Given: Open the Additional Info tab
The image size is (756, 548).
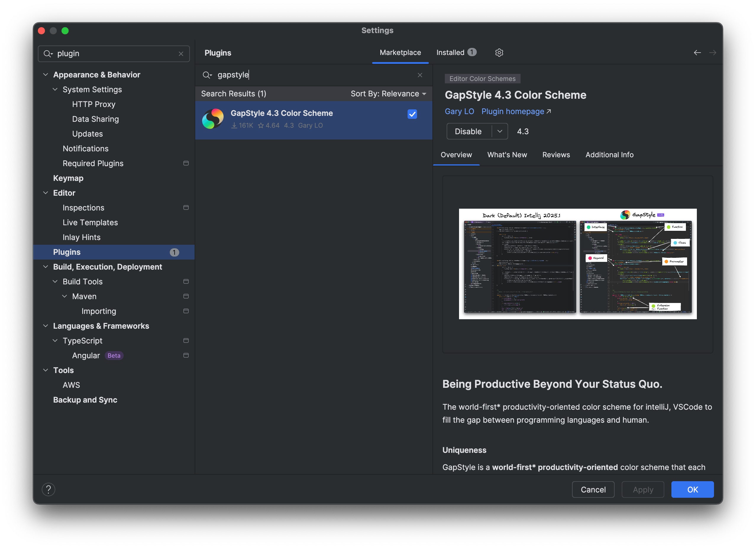Looking at the screenshot, I should tap(609, 155).
